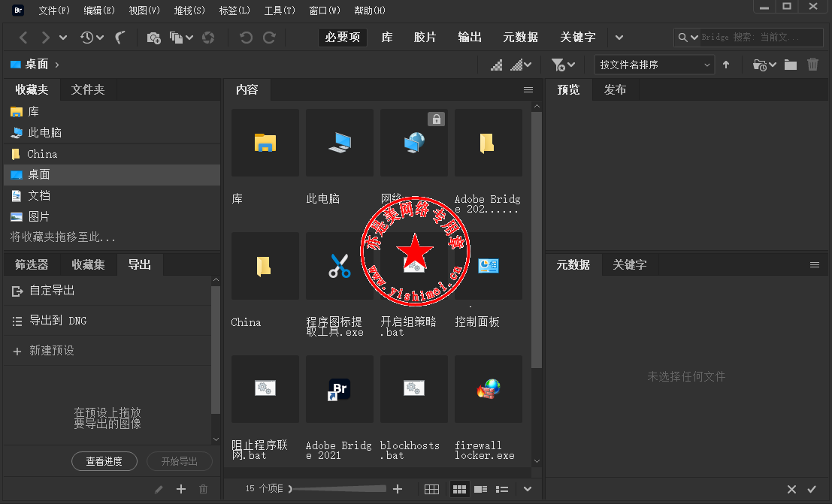Click the Bridge search field
The height and width of the screenshot is (504, 832).
pyautogui.click(x=761, y=37)
